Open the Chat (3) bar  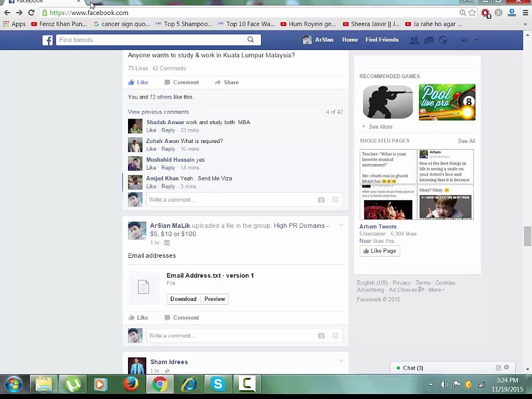pos(453,368)
